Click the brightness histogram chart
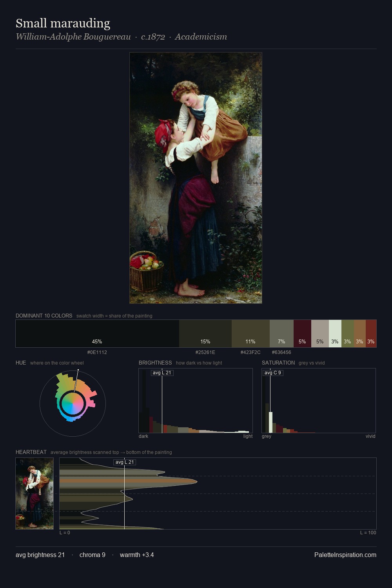This screenshot has width=392, height=588. [x=196, y=401]
